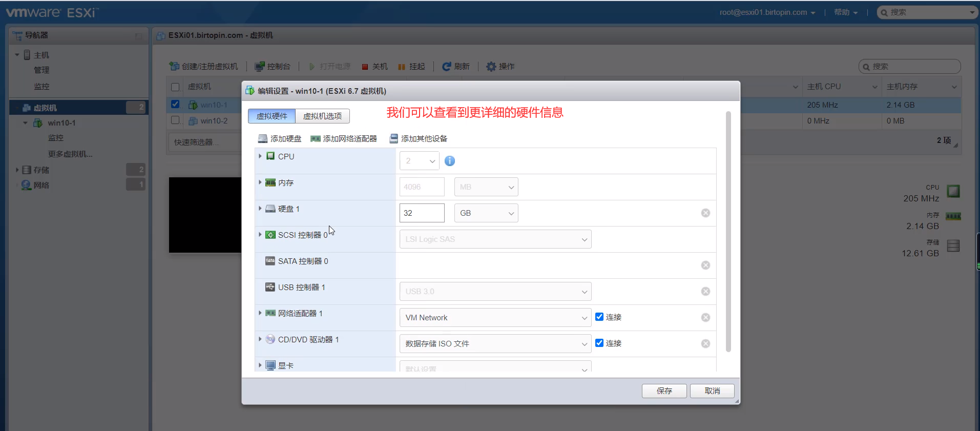Toggle the win10-1 row checkbox
Screen dimensions: 980x431
[175, 104]
